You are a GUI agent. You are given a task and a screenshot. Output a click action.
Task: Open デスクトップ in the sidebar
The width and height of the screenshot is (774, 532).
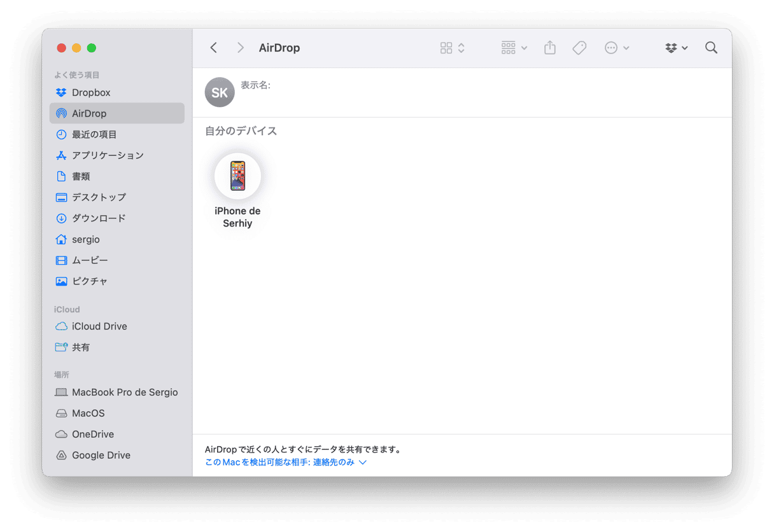point(117,197)
